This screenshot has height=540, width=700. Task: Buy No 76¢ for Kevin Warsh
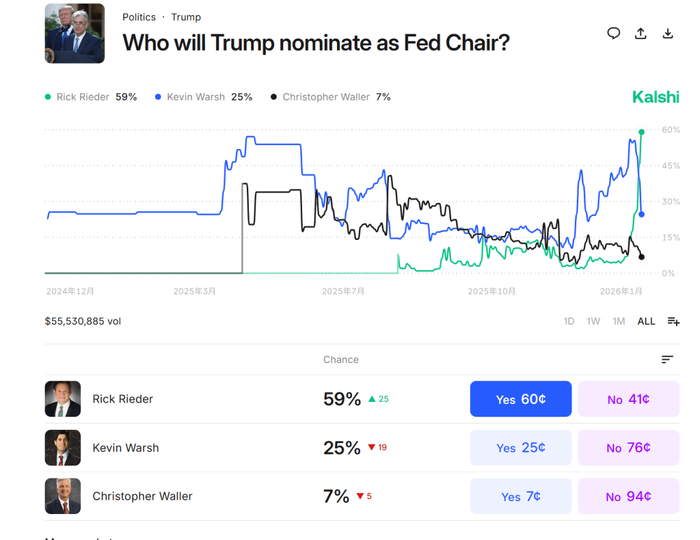[628, 448]
